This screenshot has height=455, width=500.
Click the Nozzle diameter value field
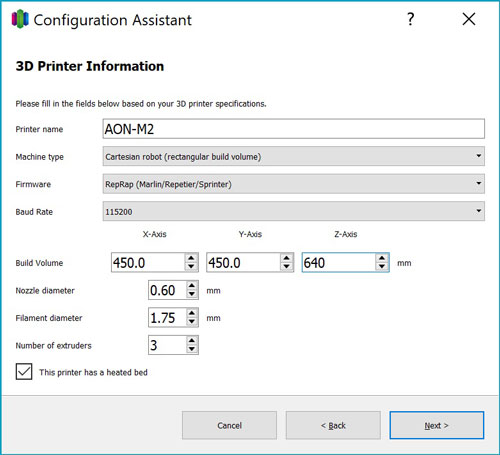click(167, 290)
